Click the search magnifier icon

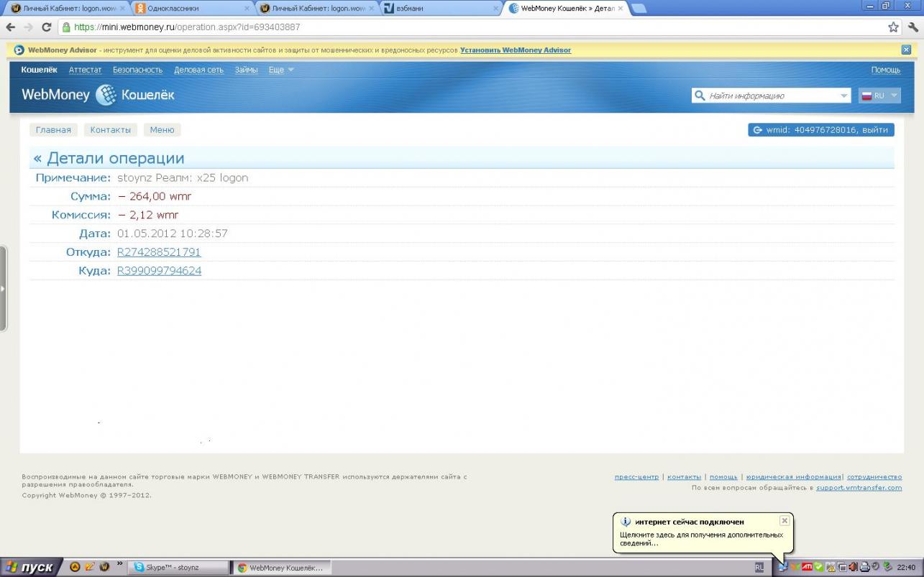pyautogui.click(x=700, y=96)
